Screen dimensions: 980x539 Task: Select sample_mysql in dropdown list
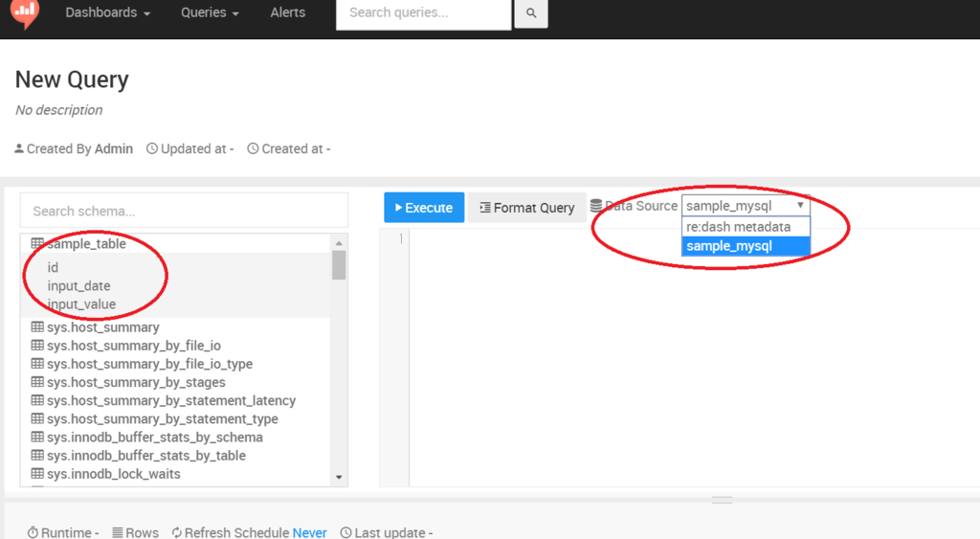tap(746, 246)
